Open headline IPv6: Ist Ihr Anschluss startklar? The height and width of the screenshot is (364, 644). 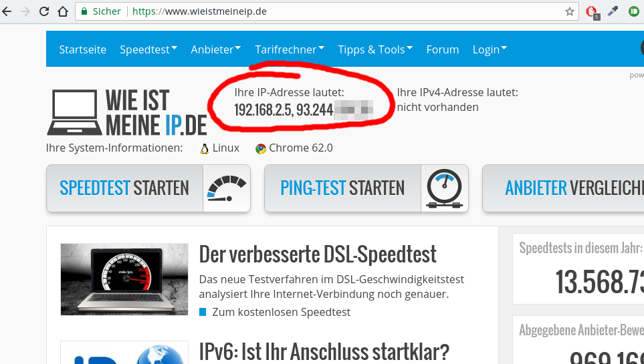pyautogui.click(x=324, y=351)
